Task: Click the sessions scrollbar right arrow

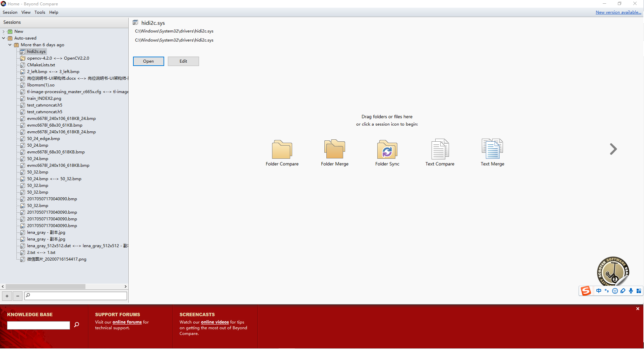Action: [x=126, y=287]
